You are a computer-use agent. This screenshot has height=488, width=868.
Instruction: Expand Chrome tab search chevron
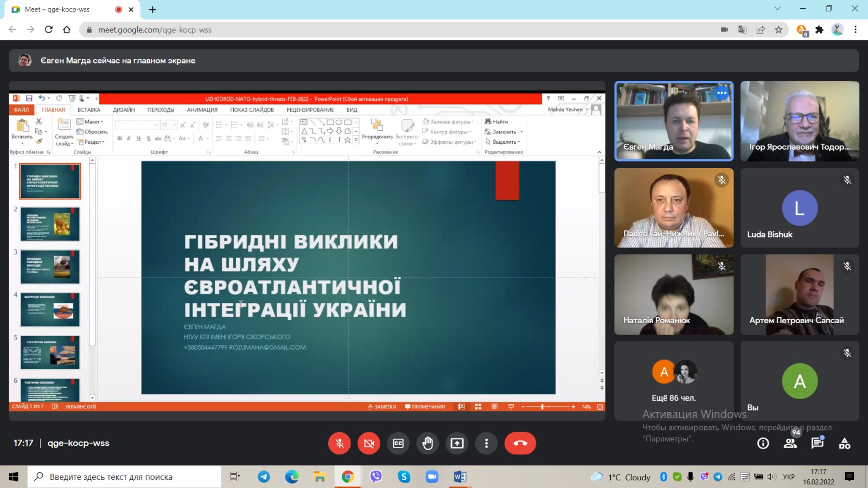[777, 9]
